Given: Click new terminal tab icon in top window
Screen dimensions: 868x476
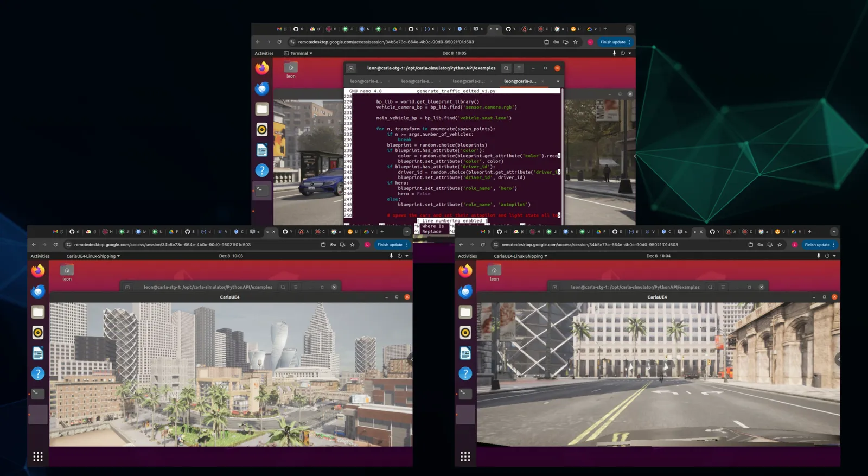Looking at the screenshot, I should tap(351, 68).
